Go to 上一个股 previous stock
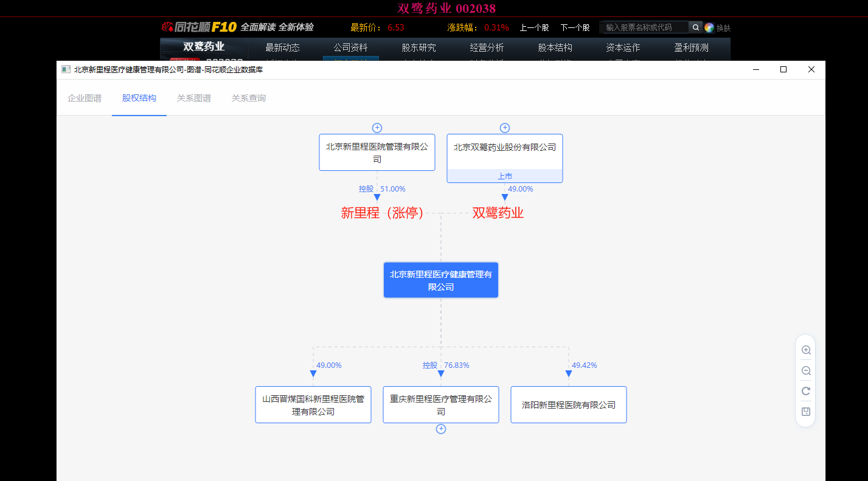Viewport: 868px width, 481px height. coord(534,27)
